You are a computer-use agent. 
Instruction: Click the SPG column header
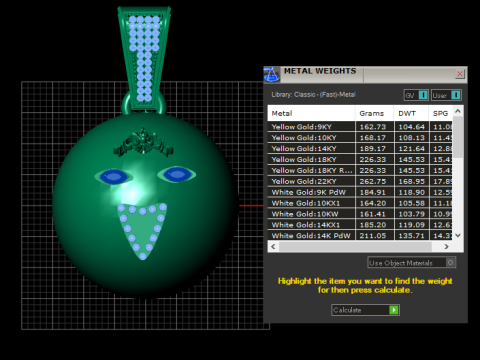(440, 113)
